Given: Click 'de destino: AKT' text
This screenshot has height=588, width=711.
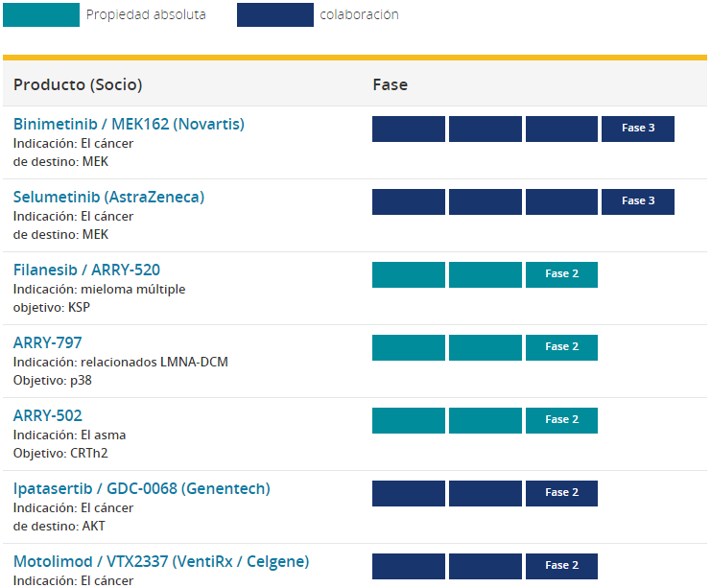Looking at the screenshot, I should 59,526.
